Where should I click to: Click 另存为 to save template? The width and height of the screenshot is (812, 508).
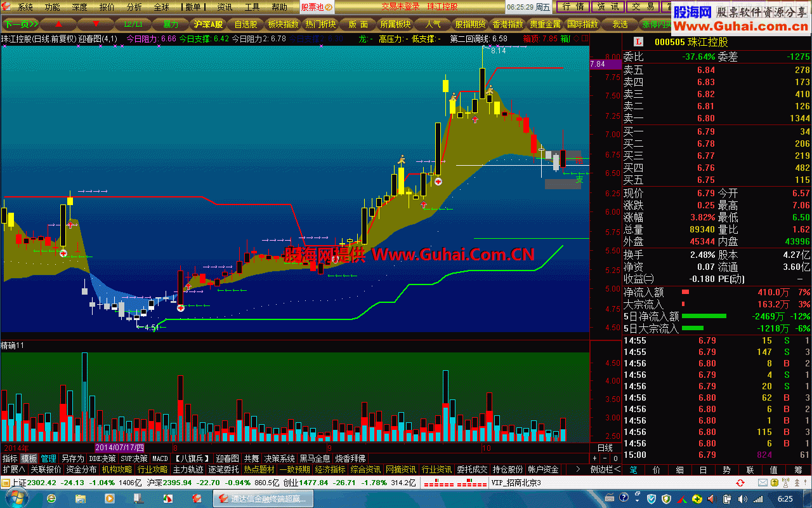point(72,458)
